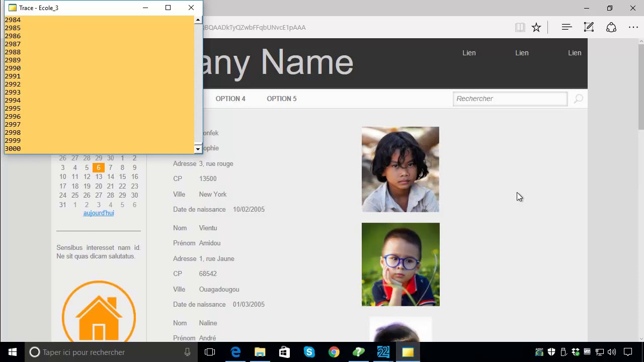Open network status in the system tray
The image size is (644, 362).
[600, 352]
